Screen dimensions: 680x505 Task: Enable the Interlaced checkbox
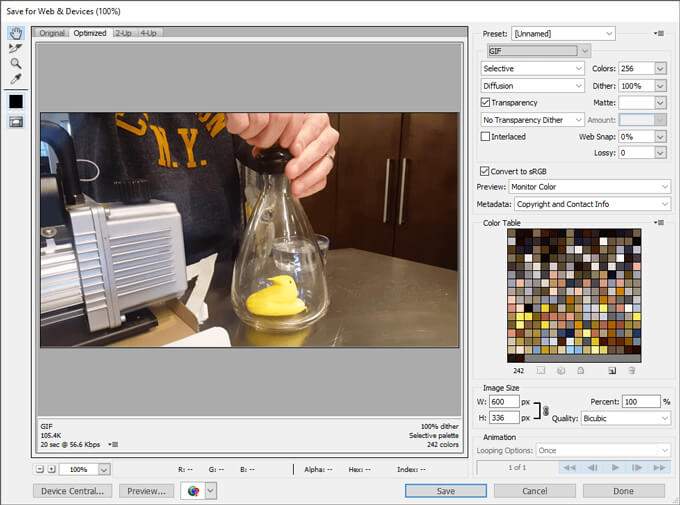tap(486, 136)
